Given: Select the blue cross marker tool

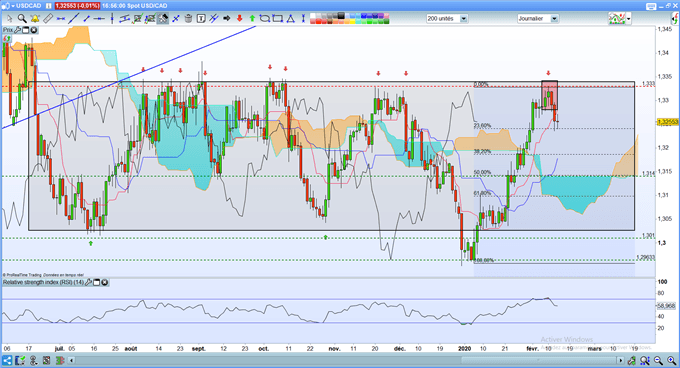Looking at the screenshot, I should click(176, 19).
